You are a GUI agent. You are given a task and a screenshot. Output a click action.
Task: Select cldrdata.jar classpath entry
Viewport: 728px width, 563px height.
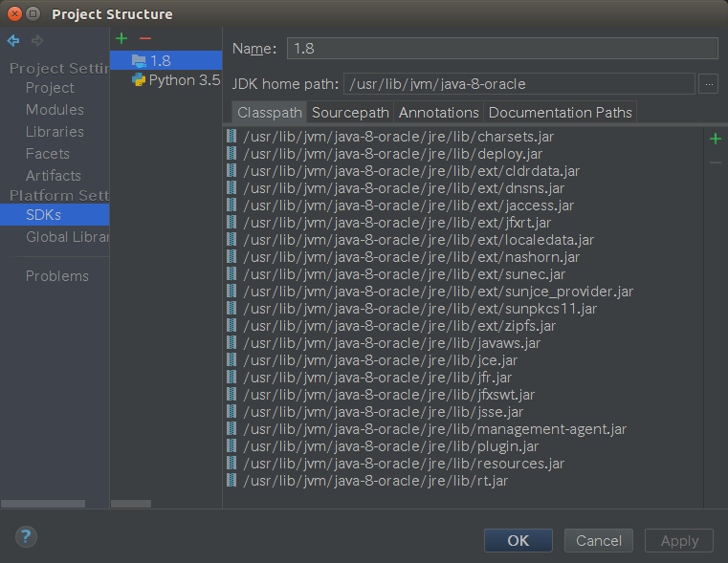[411, 171]
